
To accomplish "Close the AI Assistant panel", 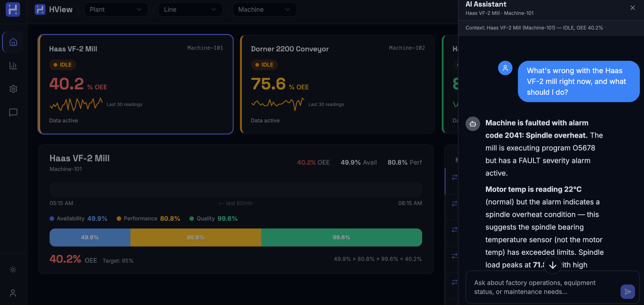I will (x=632, y=8).
